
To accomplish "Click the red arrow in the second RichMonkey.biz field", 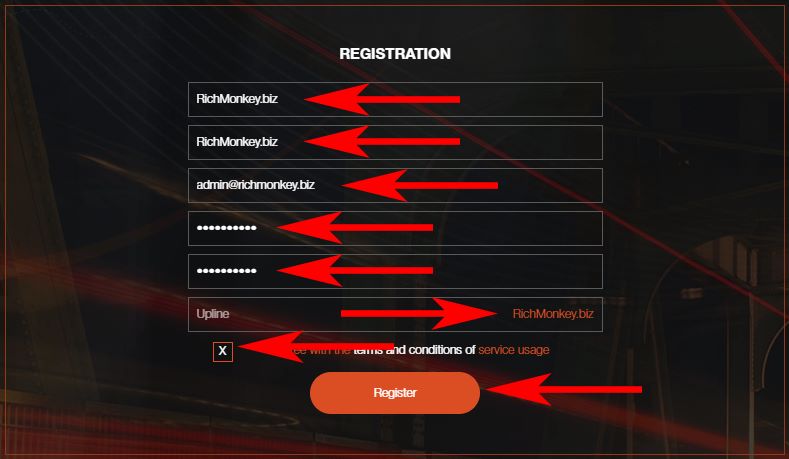I will coord(382,142).
